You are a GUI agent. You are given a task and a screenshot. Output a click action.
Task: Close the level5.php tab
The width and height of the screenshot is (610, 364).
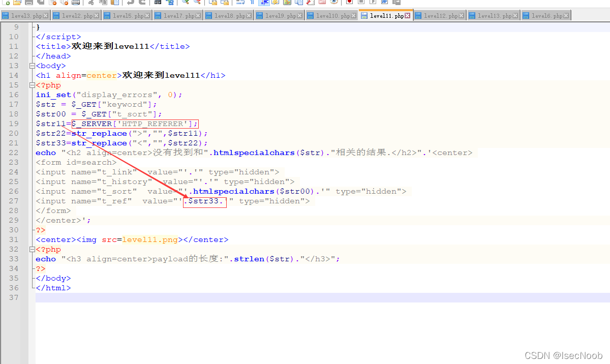[147, 16]
